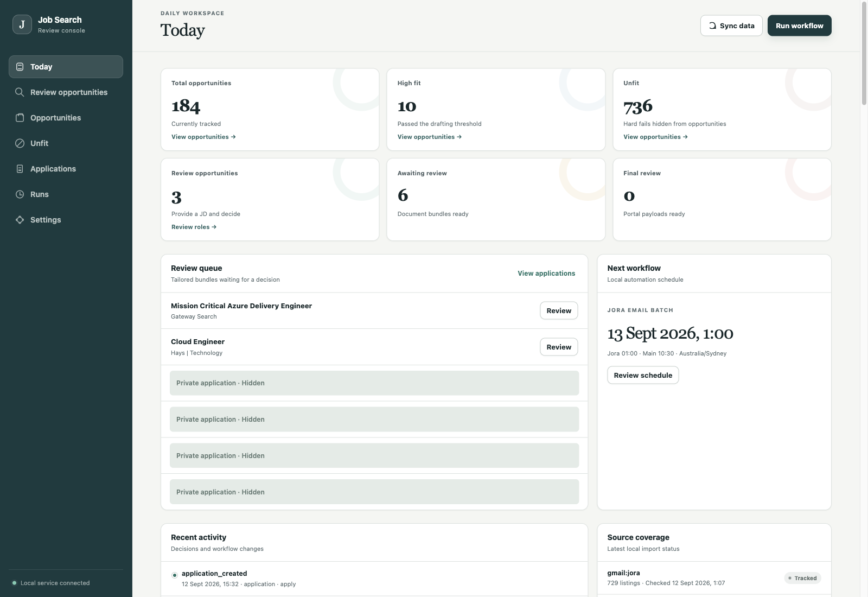868x597 pixels.
Task: Open the Today menu item
Action: click(66, 67)
